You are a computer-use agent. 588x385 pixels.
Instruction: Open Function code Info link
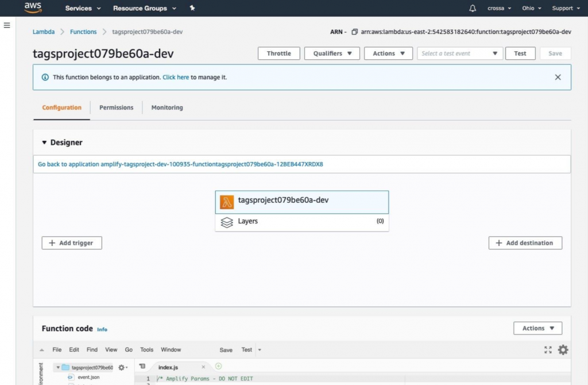point(102,329)
